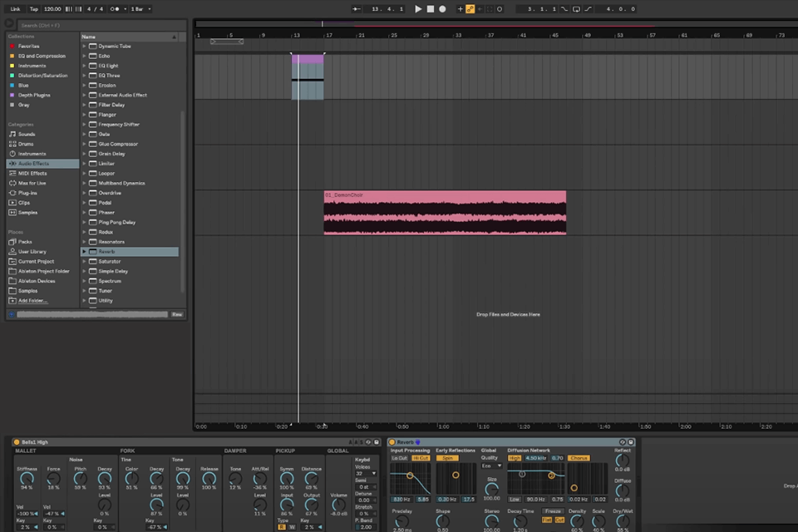798x532 pixels.
Task: Adjust the Dry/Wet knob on the Reverb
Action: [622, 519]
